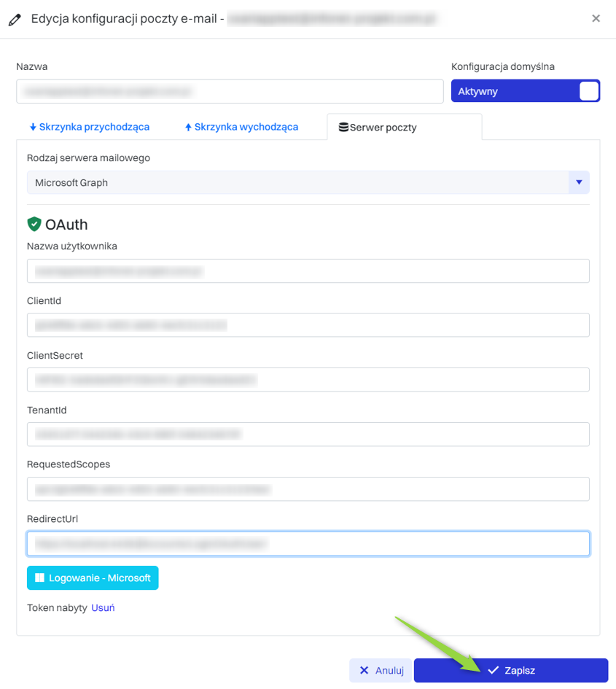Click the pencil edit icon in header
This screenshot has width=616, height=689.
pos(15,19)
